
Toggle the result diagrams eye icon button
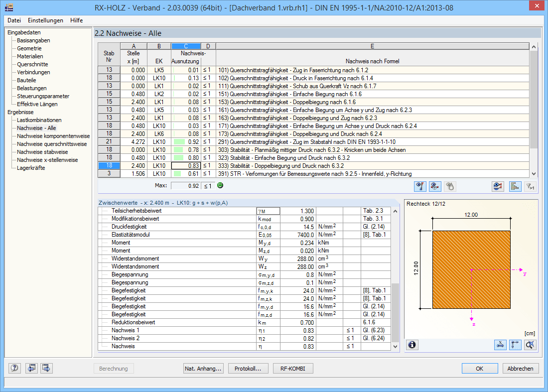(x=420, y=187)
